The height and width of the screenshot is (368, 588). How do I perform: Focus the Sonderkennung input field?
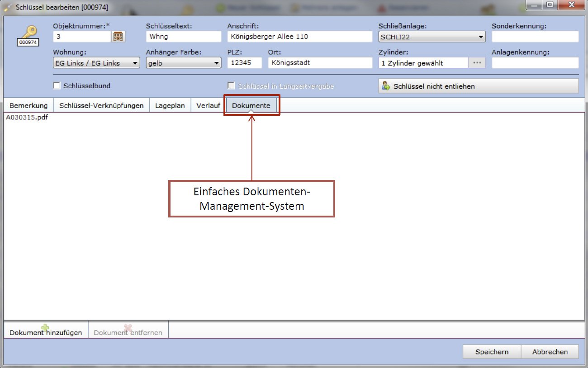pyautogui.click(x=535, y=37)
